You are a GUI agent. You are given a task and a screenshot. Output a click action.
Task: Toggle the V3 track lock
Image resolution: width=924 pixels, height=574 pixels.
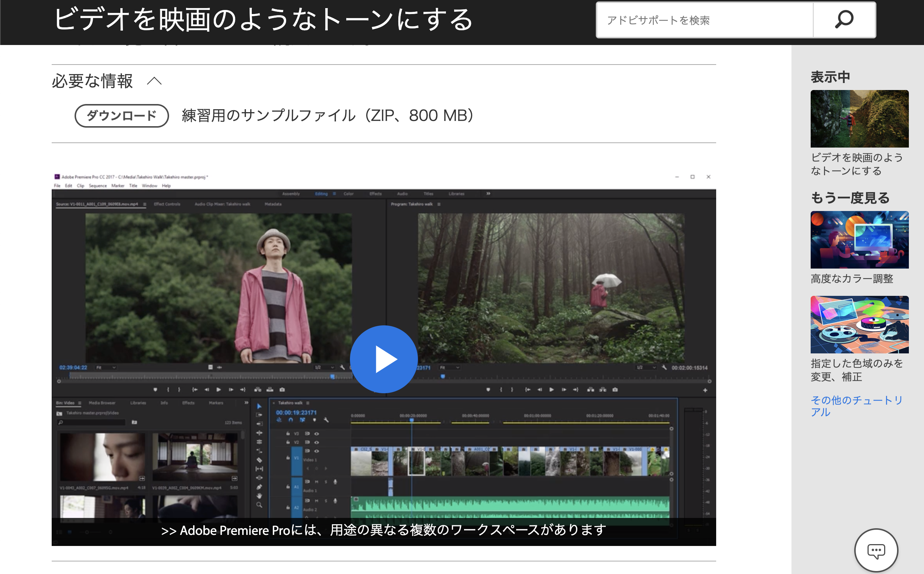(288, 433)
